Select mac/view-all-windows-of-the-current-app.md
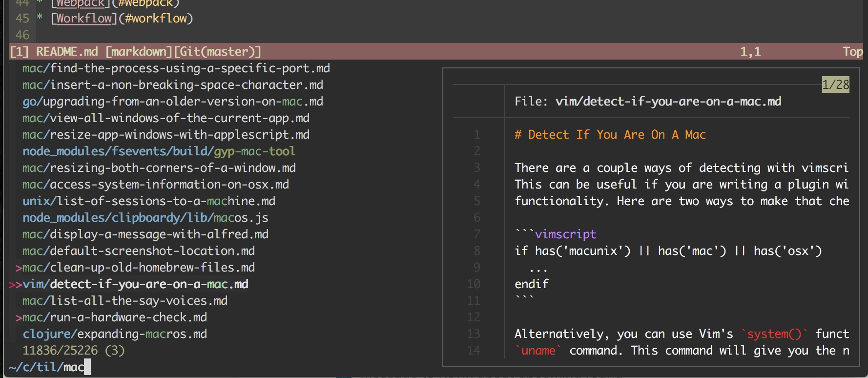The height and width of the screenshot is (378, 868). coord(165,118)
